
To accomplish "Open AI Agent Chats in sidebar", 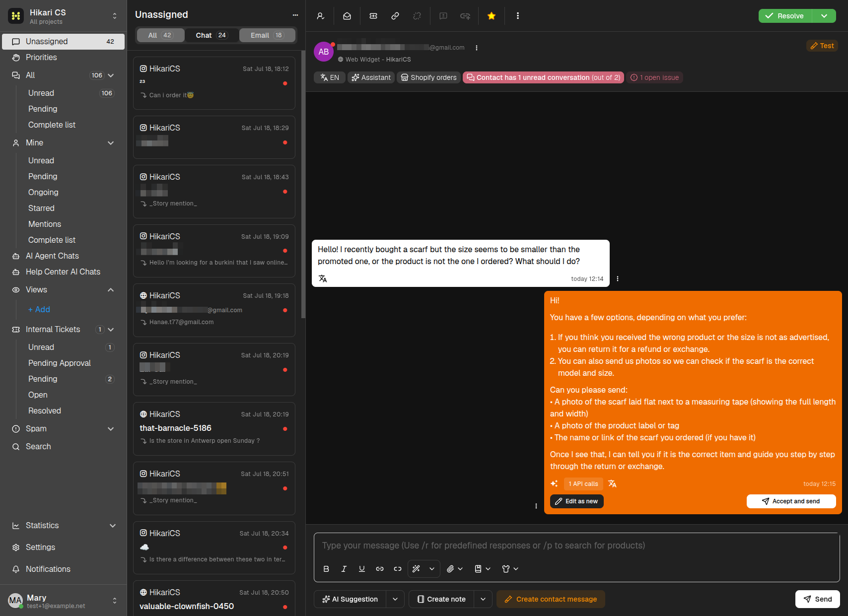I will (63, 256).
